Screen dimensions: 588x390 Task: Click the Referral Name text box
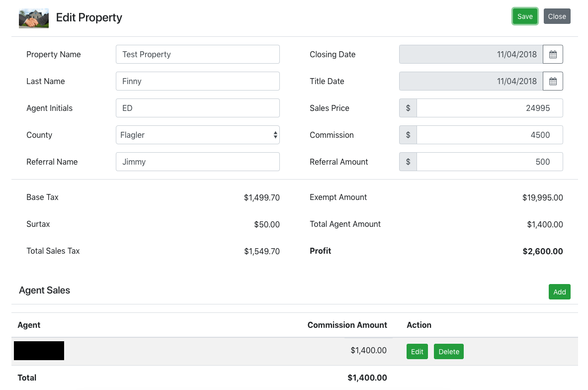197,162
